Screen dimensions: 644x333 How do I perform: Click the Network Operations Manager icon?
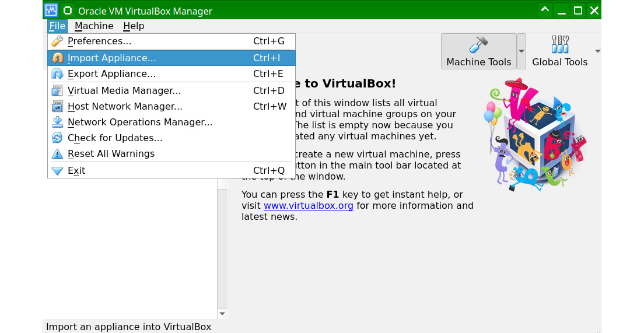[x=57, y=122]
